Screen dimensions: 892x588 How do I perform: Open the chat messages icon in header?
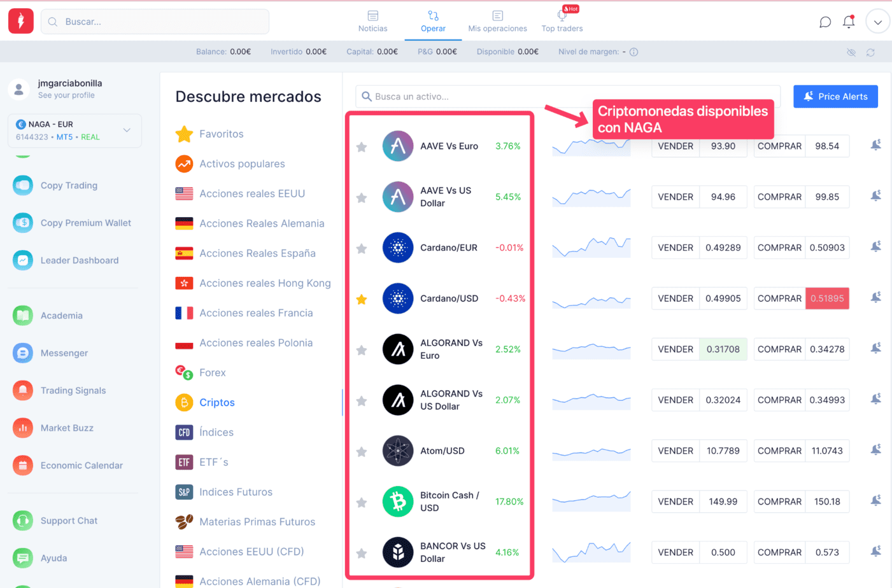[x=825, y=22]
